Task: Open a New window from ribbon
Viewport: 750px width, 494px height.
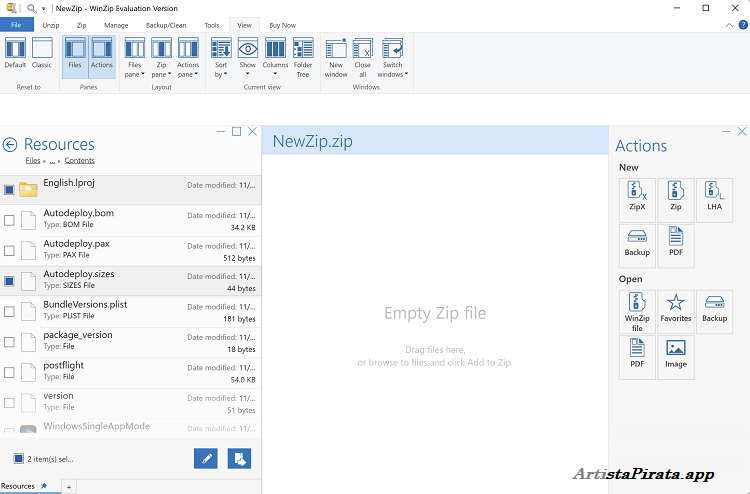Action: pyautogui.click(x=336, y=57)
